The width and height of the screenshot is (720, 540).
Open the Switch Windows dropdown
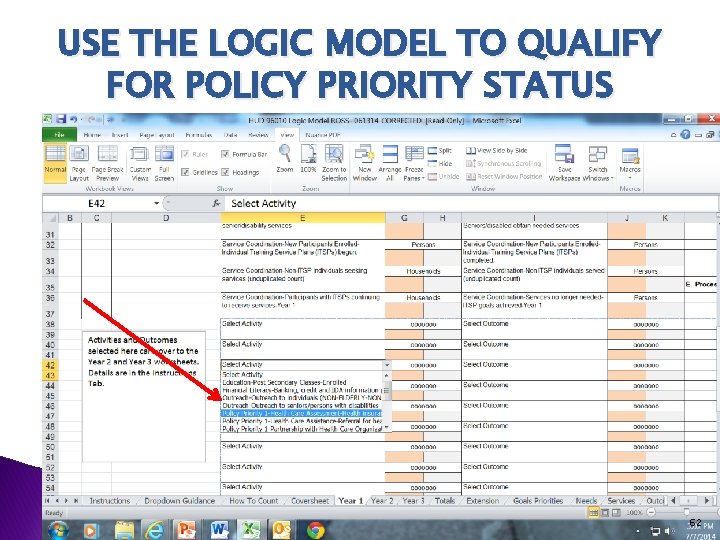597,163
